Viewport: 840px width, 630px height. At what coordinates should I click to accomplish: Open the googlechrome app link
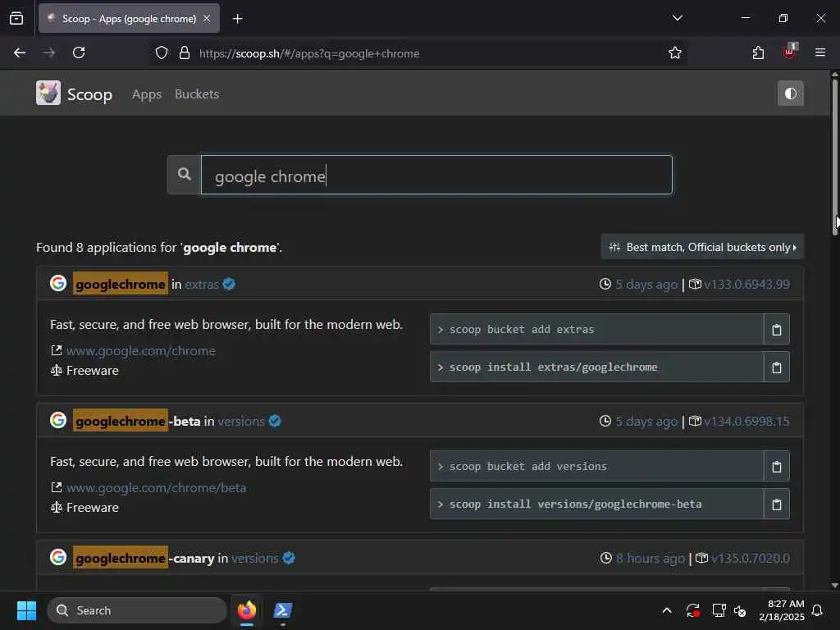coord(121,284)
